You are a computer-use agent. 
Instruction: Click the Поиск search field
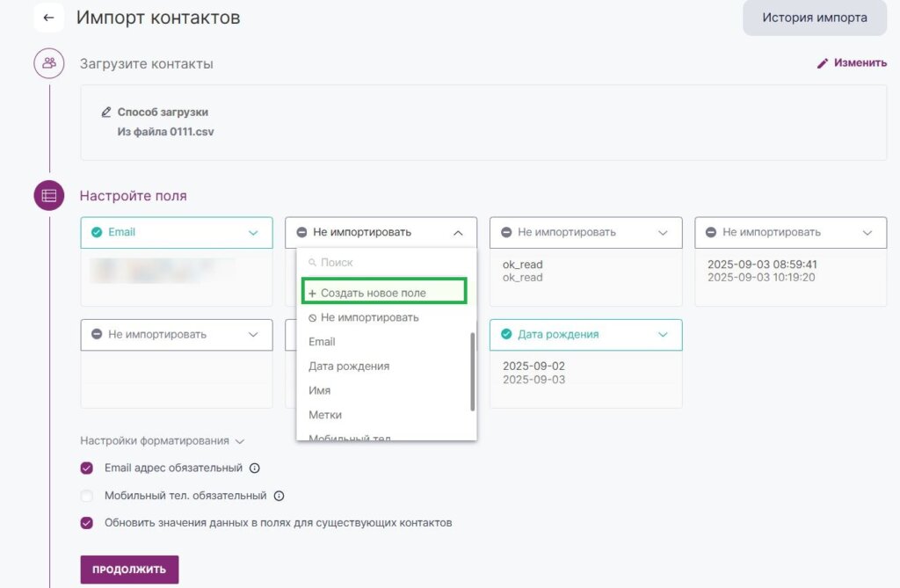[387, 263]
